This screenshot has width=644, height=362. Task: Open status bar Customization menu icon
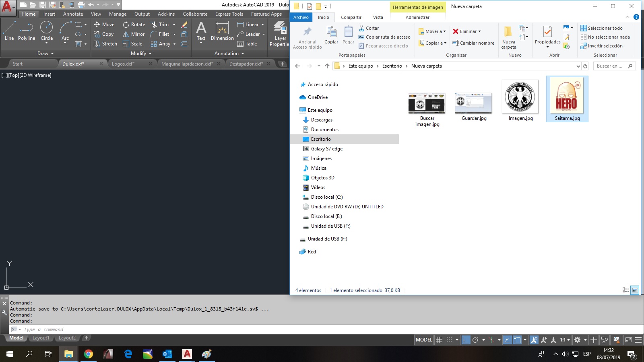[x=638, y=340]
